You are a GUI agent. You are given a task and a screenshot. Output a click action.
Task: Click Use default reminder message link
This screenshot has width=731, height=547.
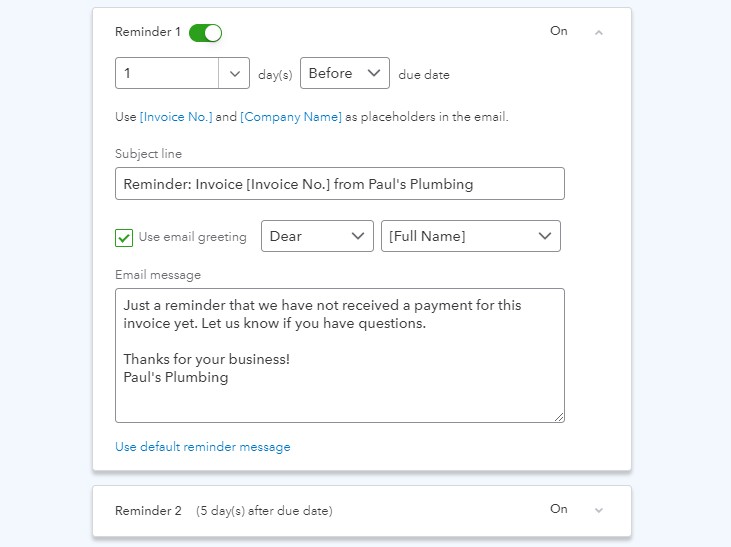(202, 447)
